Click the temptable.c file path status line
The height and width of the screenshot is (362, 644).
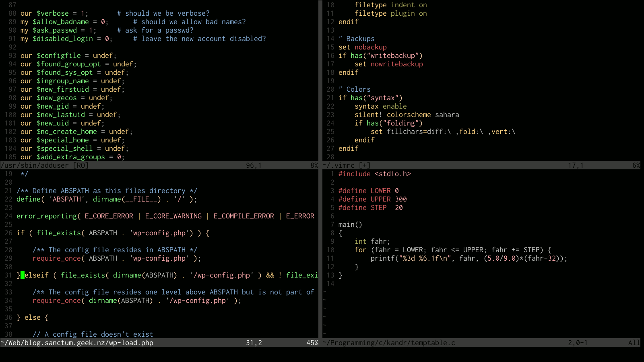pos(481,343)
